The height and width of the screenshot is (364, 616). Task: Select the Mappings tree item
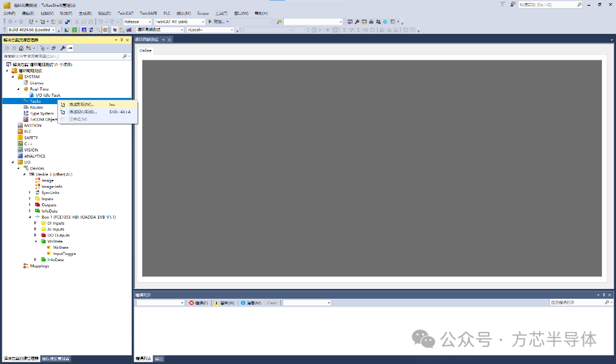tap(39, 266)
